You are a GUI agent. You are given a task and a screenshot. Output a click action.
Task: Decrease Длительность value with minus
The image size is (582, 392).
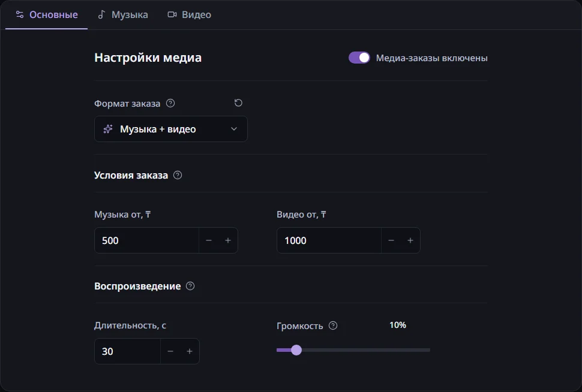click(x=170, y=351)
